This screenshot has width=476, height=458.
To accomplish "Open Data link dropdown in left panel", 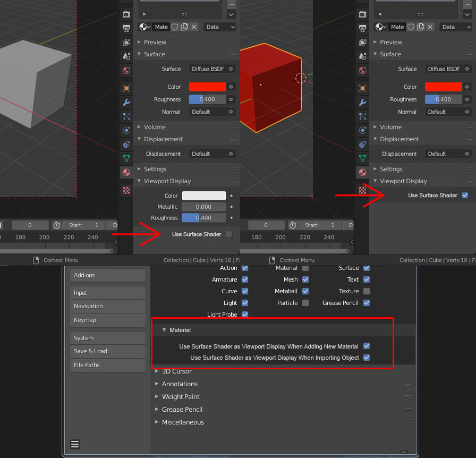I will click(x=220, y=27).
